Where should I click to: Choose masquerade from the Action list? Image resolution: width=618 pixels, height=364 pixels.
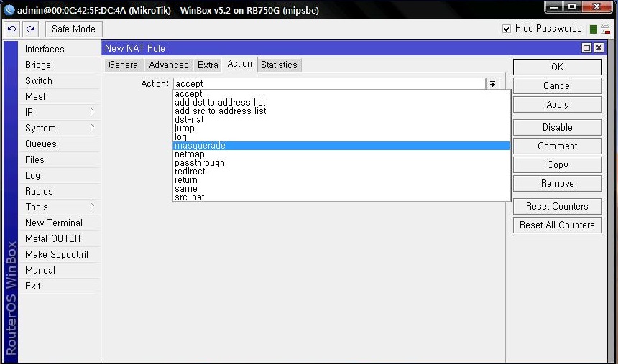click(342, 145)
